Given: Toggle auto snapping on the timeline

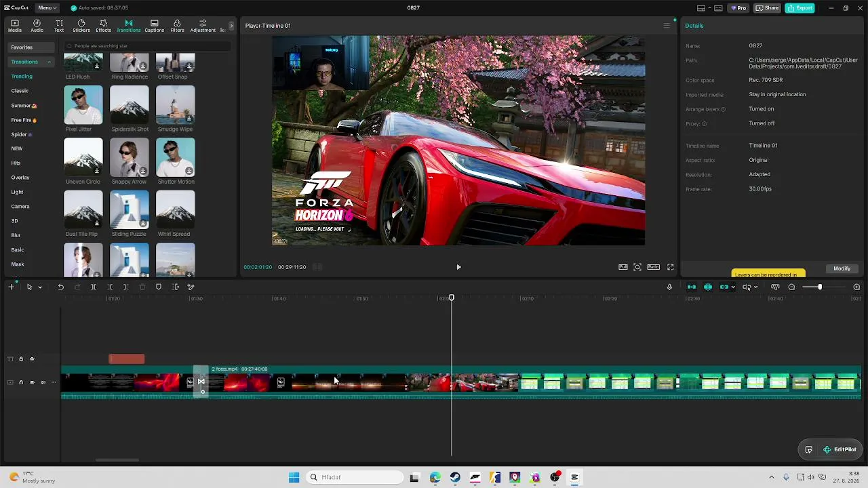Looking at the screenshot, I should (708, 287).
